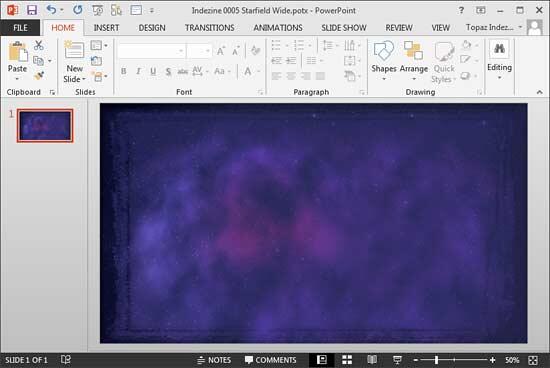Click SLIDE 1 OF 1 indicator
This screenshot has height=368, width=550.
pos(26,360)
